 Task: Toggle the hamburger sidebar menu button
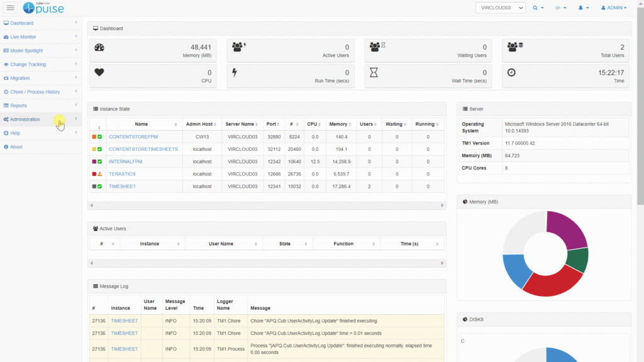pos(11,8)
